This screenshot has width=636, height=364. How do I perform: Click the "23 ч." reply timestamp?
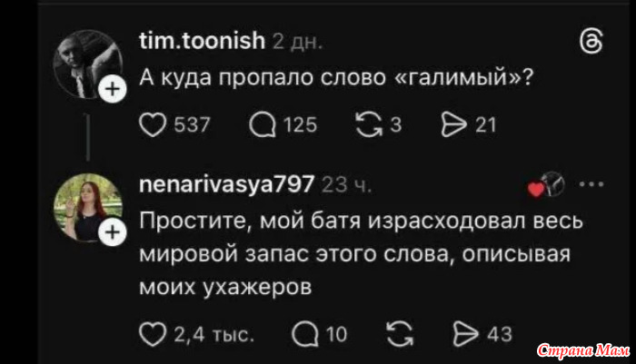click(348, 186)
